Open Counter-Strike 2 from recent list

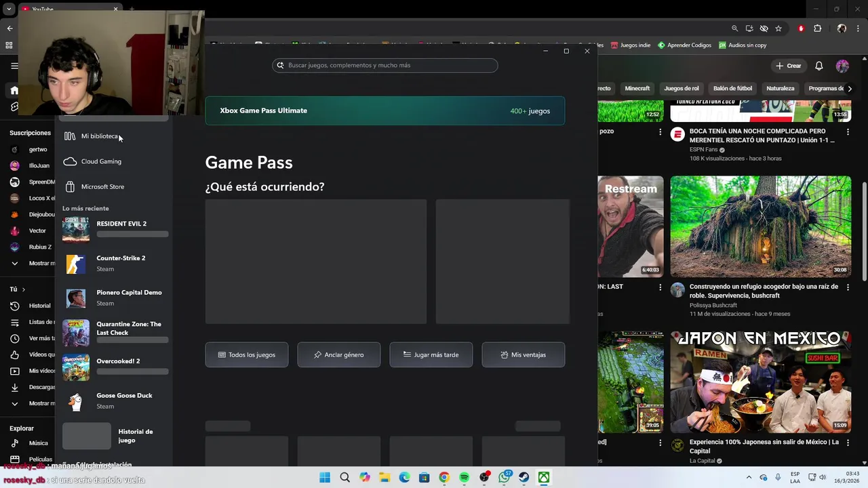114,264
